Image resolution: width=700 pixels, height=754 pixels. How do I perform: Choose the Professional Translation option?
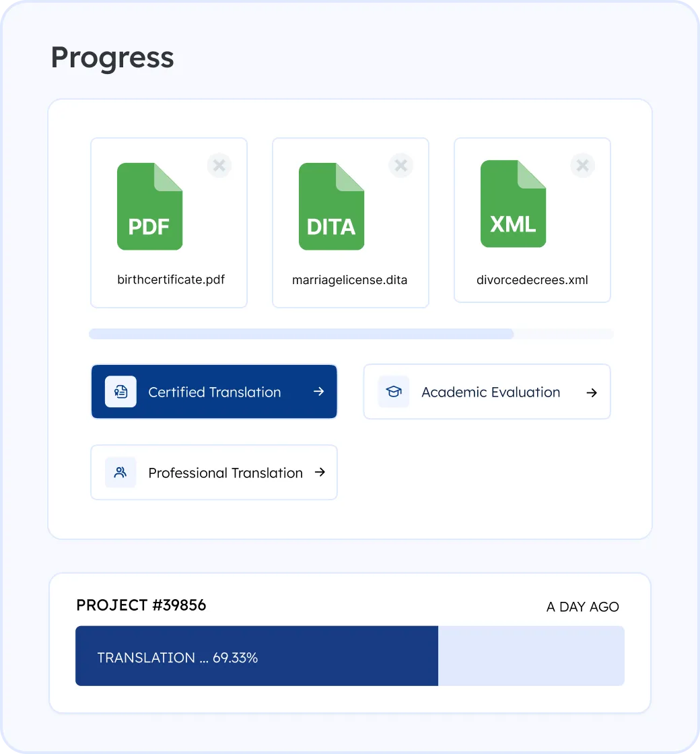225,473
